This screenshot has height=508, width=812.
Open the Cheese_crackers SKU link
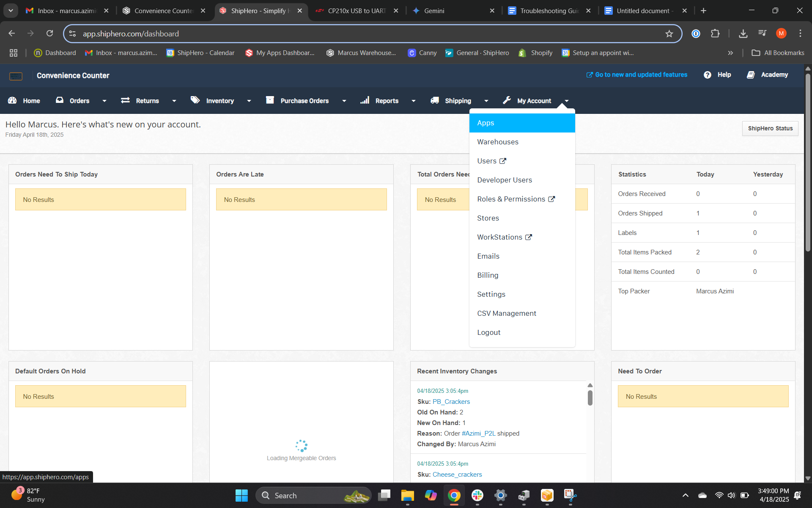pos(457,475)
